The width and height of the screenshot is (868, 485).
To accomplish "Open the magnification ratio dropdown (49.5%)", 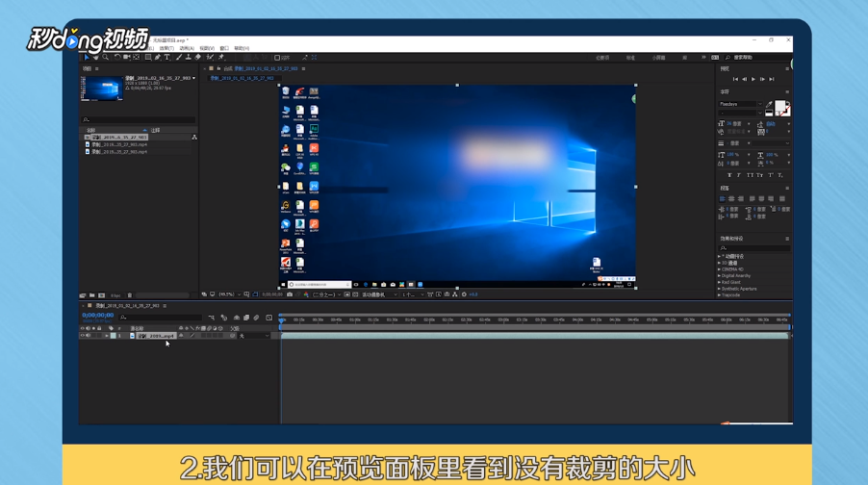I will (230, 294).
